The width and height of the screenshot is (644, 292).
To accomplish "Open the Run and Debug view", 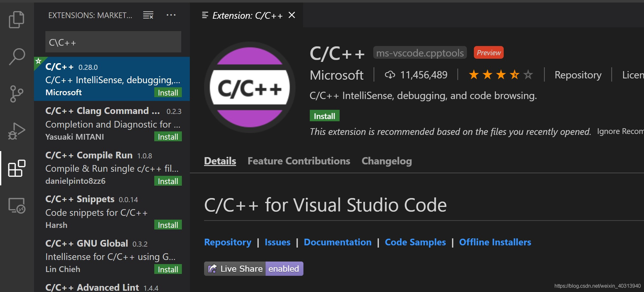I will (x=17, y=131).
